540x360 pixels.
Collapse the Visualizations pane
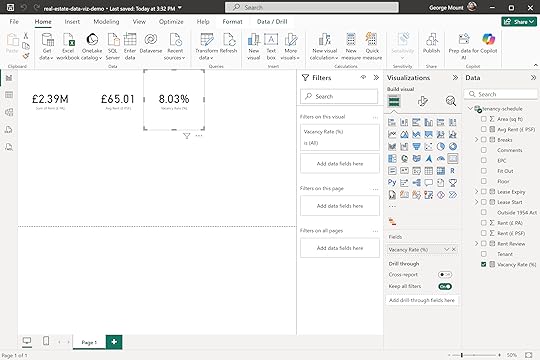[455, 78]
